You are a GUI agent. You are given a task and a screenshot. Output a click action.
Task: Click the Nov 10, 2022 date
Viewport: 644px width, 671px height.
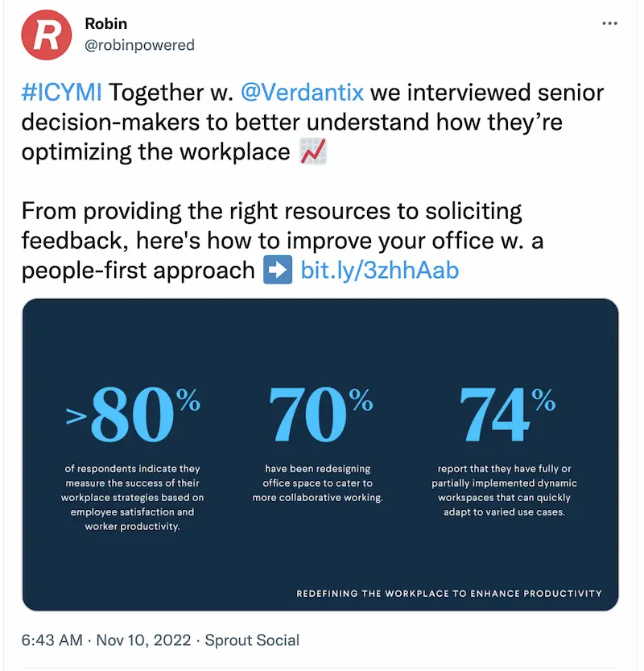point(143,640)
